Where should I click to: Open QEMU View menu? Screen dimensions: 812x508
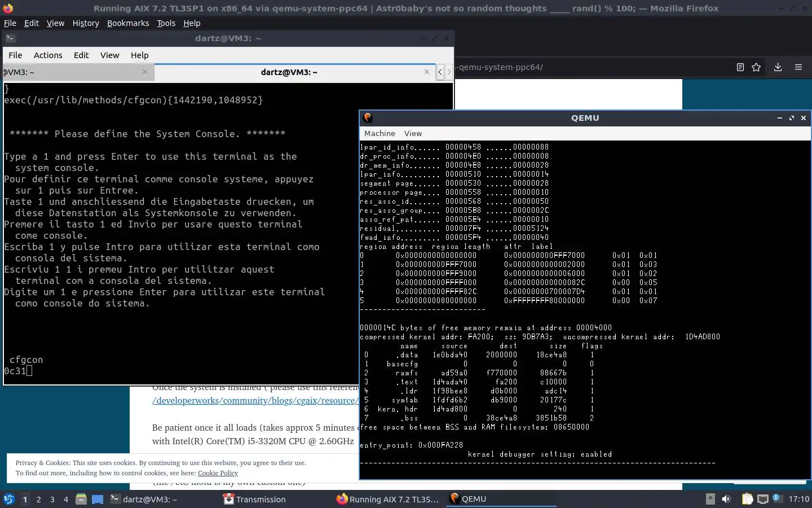click(x=413, y=133)
